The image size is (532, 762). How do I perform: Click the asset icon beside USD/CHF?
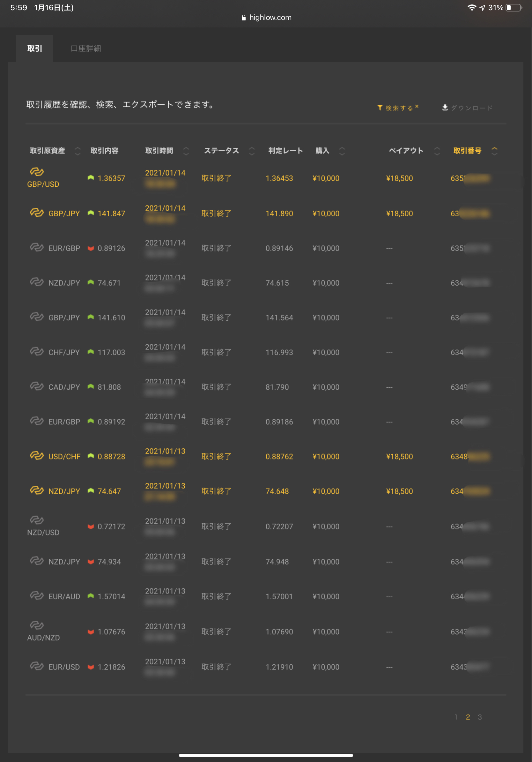point(37,456)
